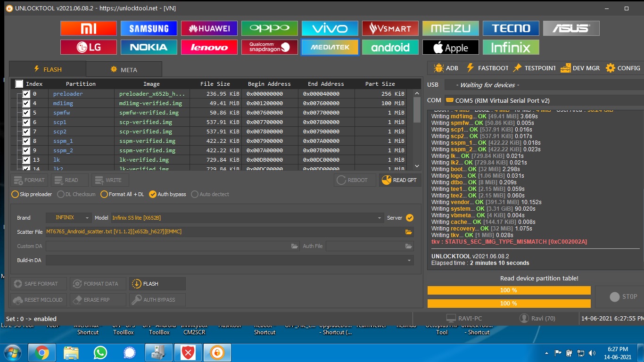Open WhatsApp from the taskbar

pyautogui.click(x=100, y=352)
